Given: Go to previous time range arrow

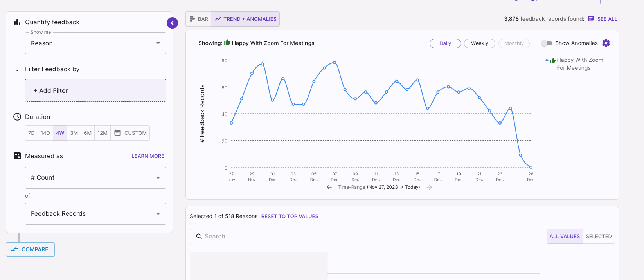Looking at the screenshot, I should coord(329,187).
